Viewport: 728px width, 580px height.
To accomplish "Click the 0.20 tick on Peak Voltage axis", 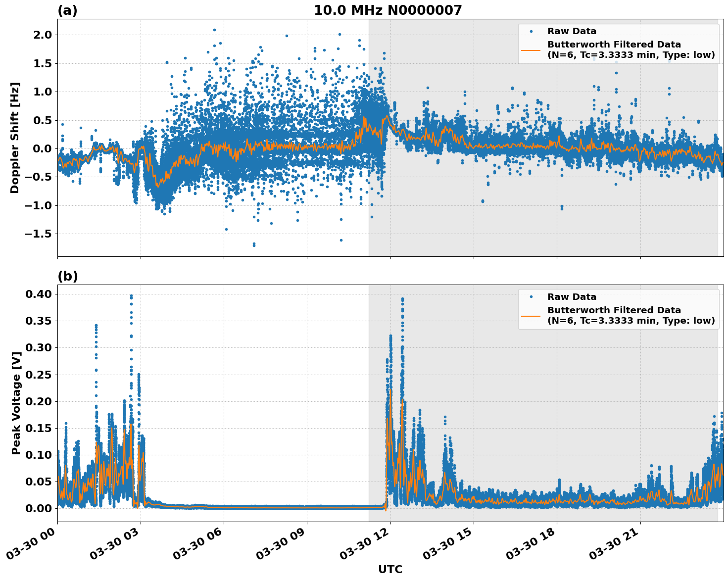I will 39,401.
